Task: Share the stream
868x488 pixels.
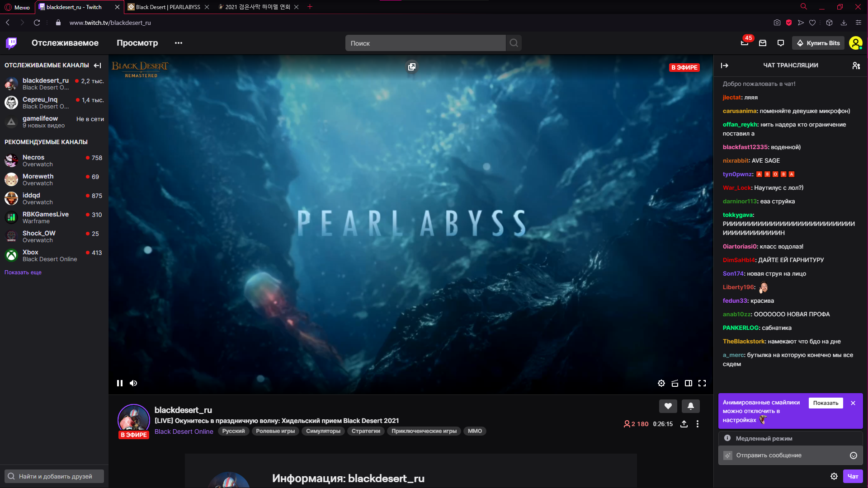Action: 684,424
